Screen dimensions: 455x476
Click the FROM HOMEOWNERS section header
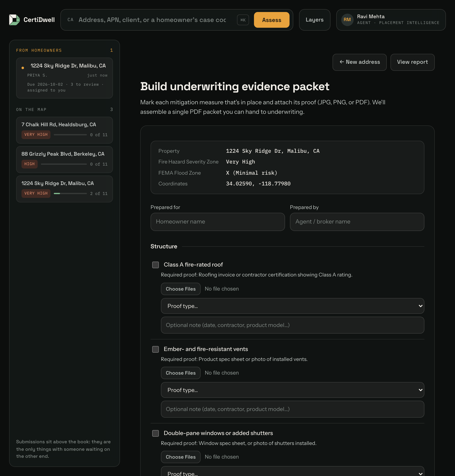39,50
